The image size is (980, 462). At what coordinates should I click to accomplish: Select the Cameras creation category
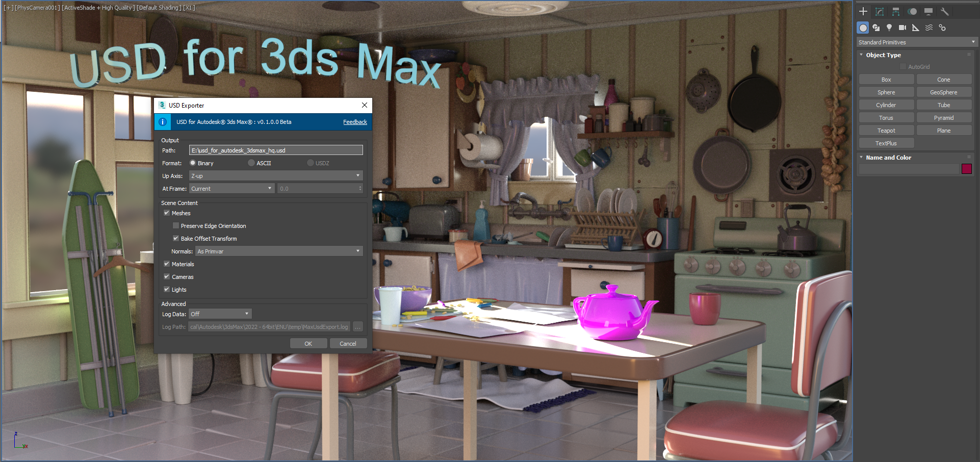pyautogui.click(x=902, y=28)
